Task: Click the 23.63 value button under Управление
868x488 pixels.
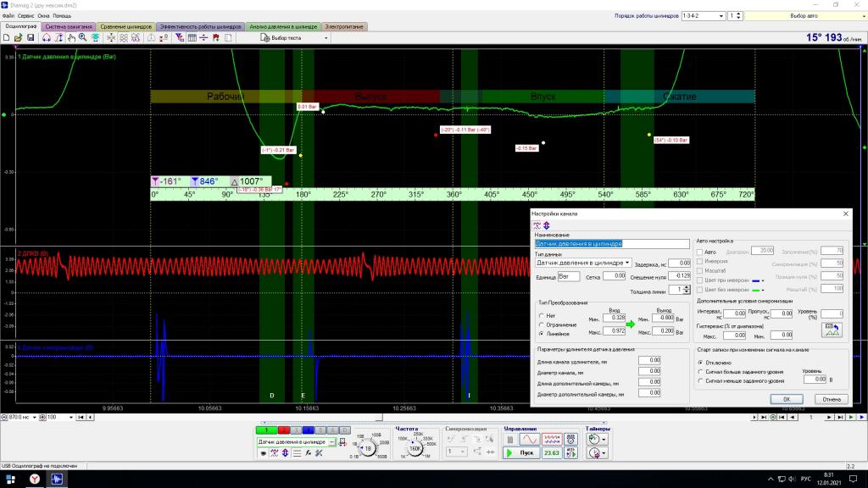Action: [551, 453]
